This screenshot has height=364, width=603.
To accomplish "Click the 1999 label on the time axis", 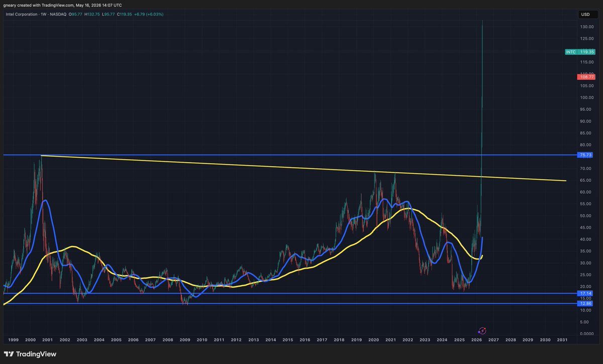I will click(x=13, y=340).
